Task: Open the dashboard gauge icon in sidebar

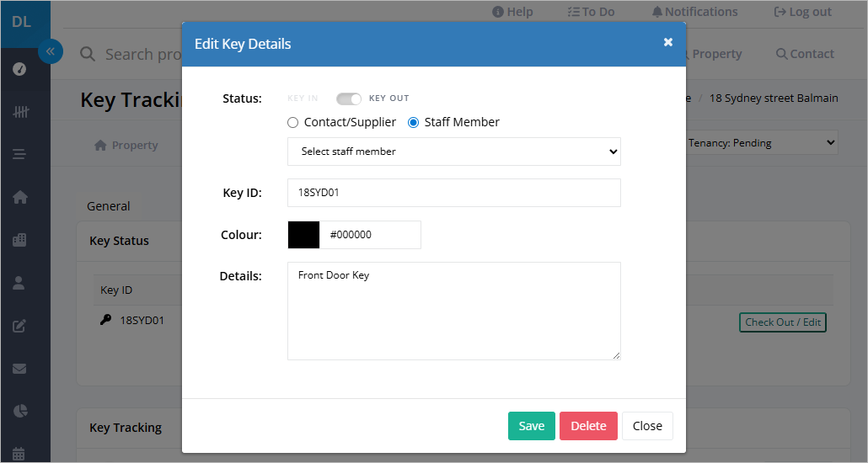Action: click(x=19, y=69)
